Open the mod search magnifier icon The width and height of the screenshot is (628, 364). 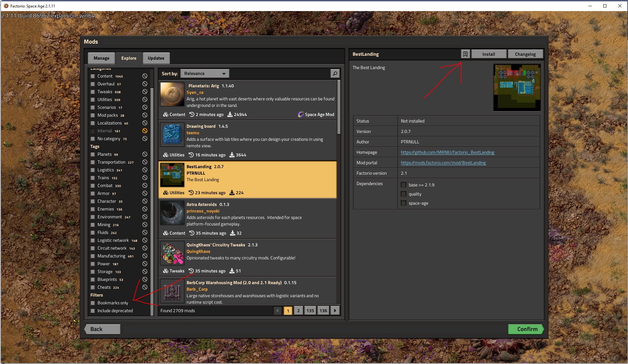point(335,73)
